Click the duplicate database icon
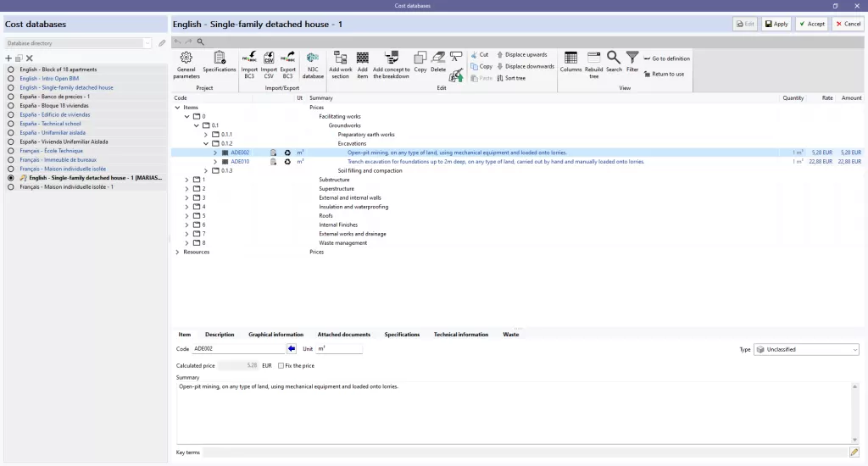868x466 pixels. pyautogui.click(x=19, y=58)
